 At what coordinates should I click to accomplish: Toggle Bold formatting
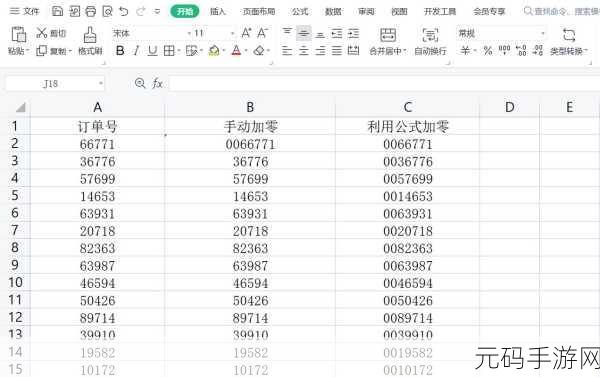coord(120,51)
